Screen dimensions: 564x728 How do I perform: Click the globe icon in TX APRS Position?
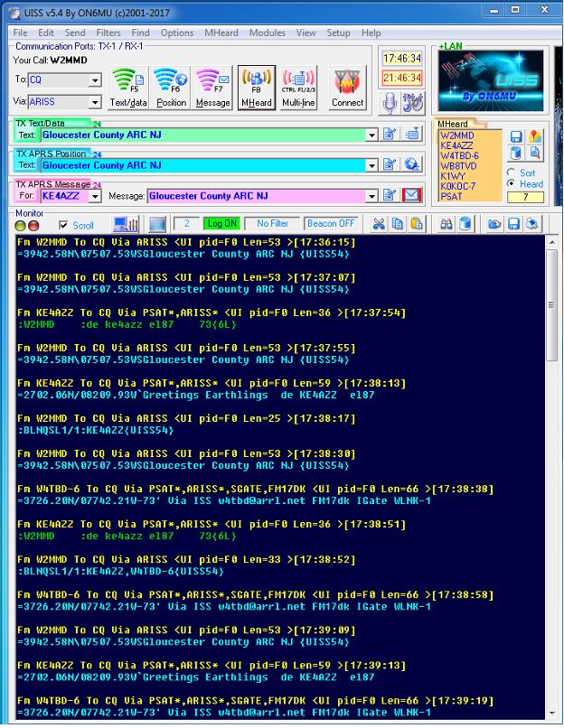pos(412,164)
